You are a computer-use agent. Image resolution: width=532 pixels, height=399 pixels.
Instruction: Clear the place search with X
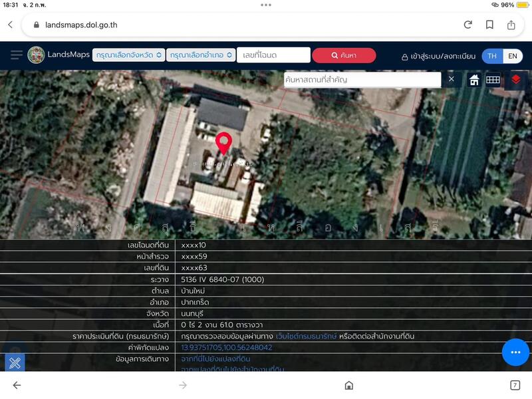(x=451, y=79)
